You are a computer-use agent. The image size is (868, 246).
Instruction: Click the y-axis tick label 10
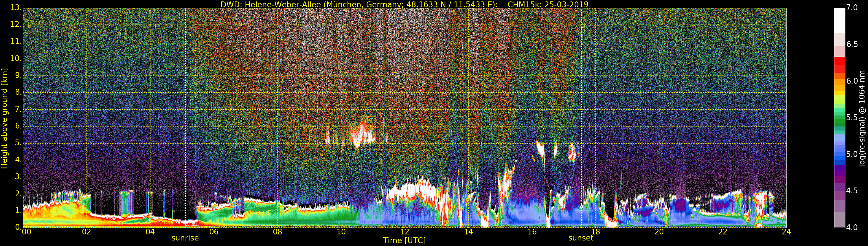[x=16, y=58]
